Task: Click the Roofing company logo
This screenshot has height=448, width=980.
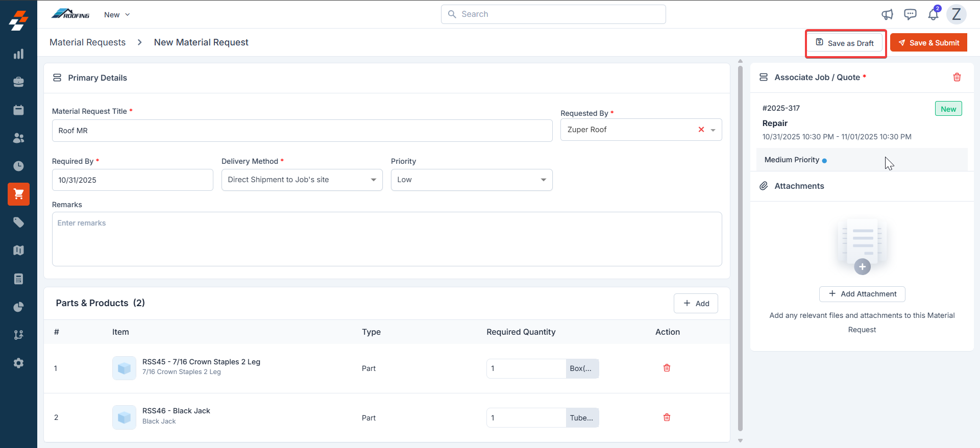Action: point(70,14)
